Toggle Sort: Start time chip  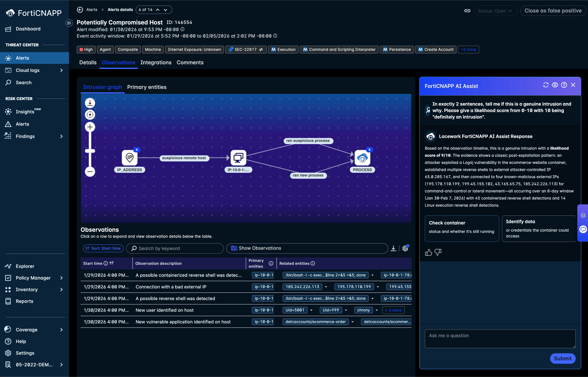tap(103, 248)
